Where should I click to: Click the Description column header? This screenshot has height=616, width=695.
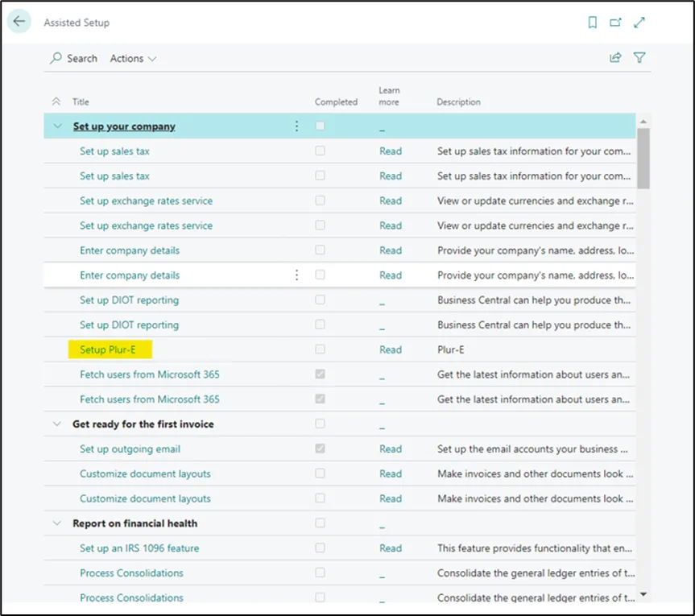coord(458,102)
